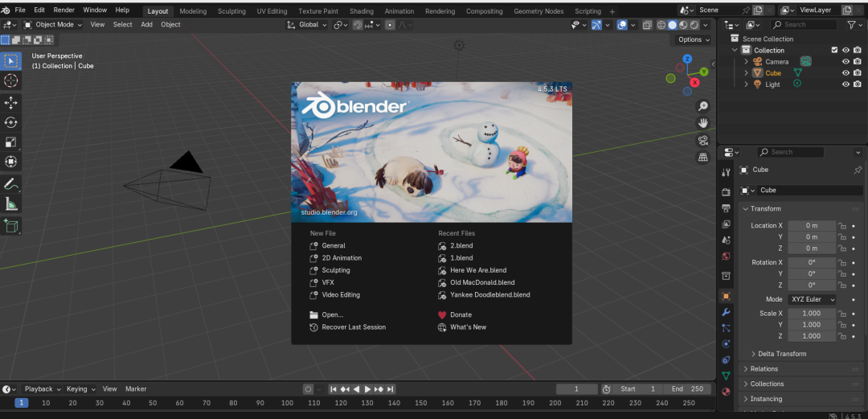Viewport: 868px width, 419px height.
Task: Pin the Cube properties context
Action: coord(858,170)
